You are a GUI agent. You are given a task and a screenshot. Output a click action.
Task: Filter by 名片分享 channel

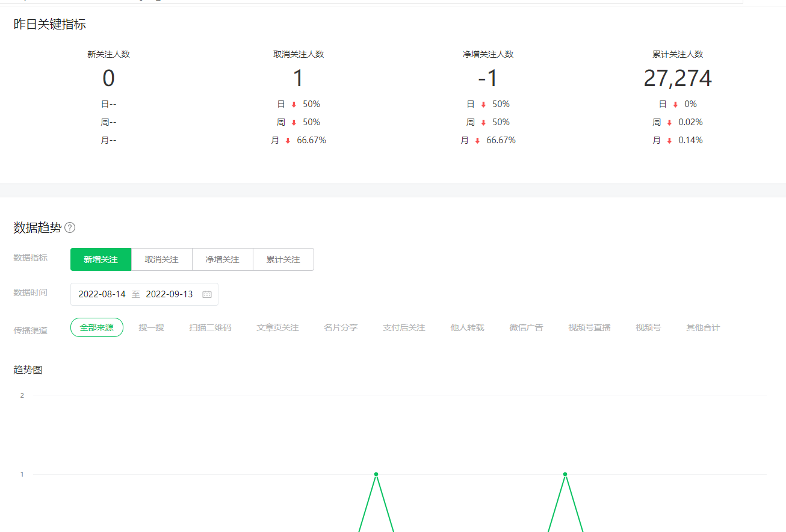pos(341,327)
